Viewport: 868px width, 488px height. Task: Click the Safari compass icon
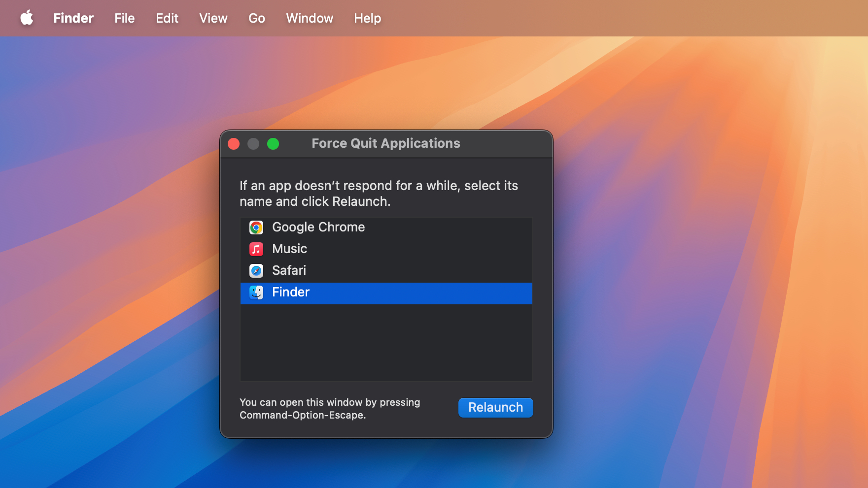256,271
